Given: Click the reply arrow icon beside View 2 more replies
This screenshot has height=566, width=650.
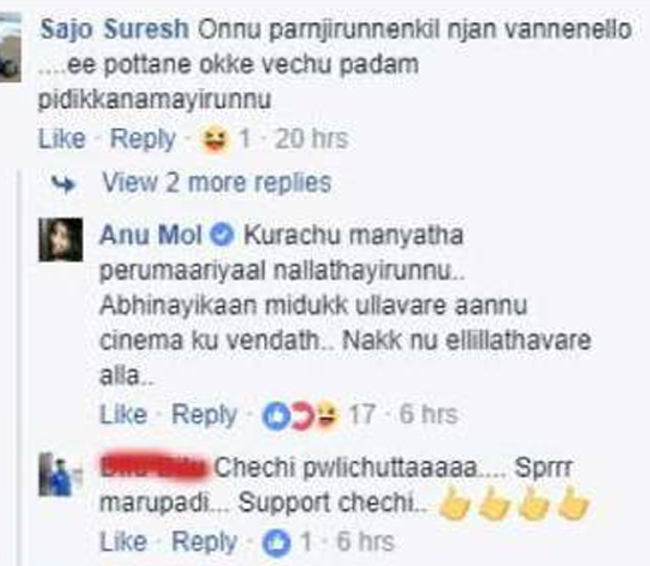Looking at the screenshot, I should pyautogui.click(x=63, y=184).
